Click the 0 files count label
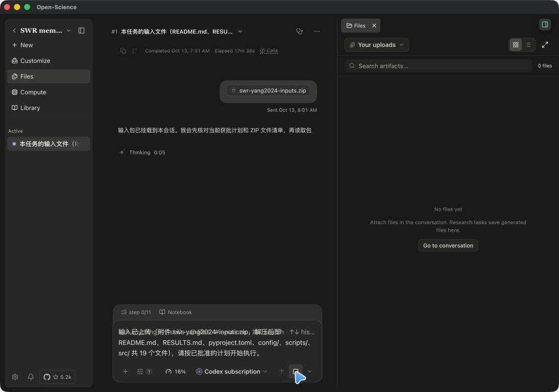 click(545, 66)
